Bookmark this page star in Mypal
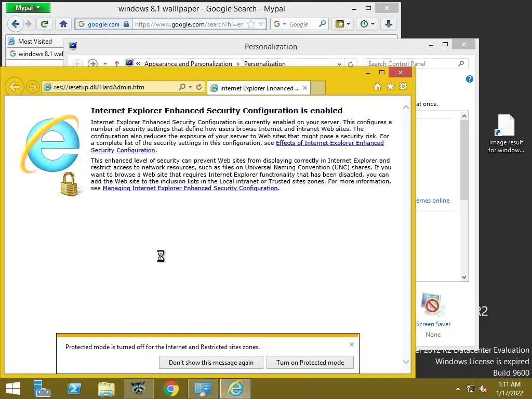Screen dimensions: 532x399 coord(251,24)
